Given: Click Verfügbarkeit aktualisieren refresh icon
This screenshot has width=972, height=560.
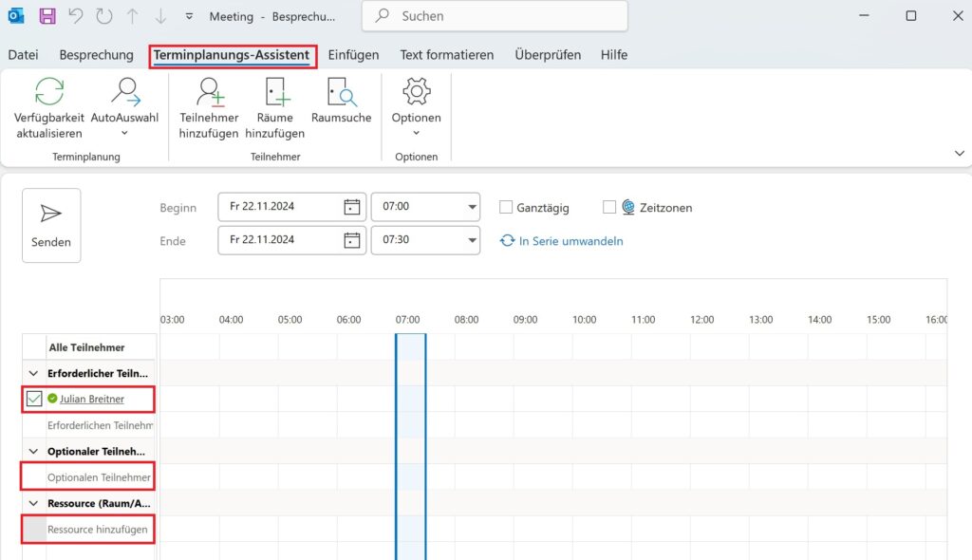Looking at the screenshot, I should [x=49, y=92].
